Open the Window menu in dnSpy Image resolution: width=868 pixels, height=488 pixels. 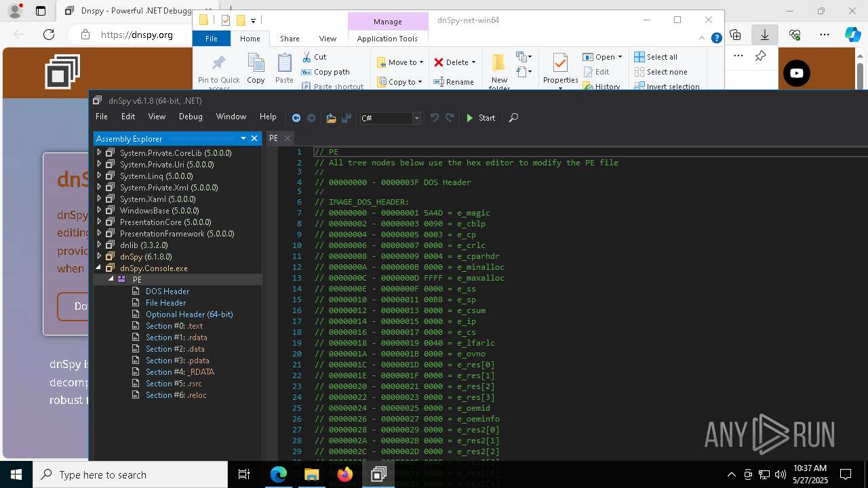pyautogui.click(x=231, y=117)
